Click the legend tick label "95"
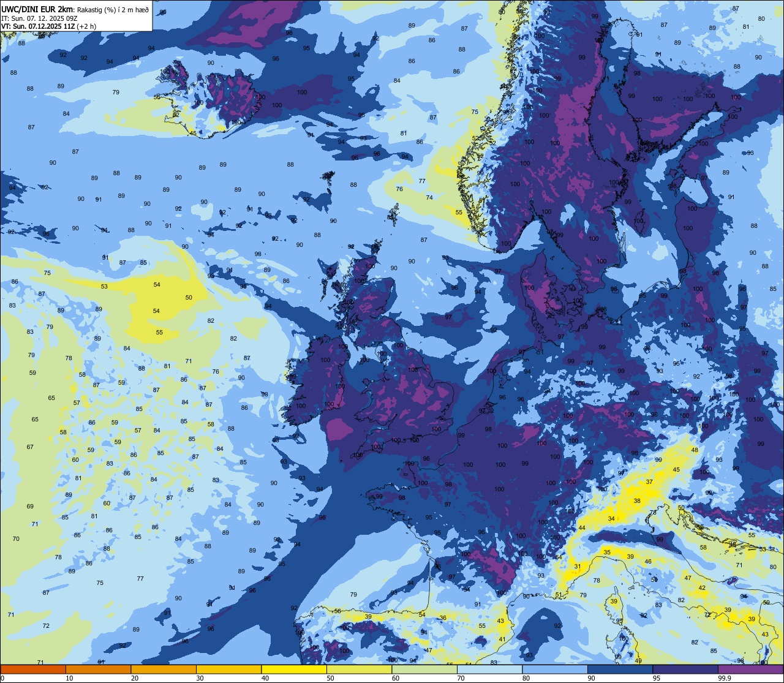This screenshot has height=683, width=784. pos(657,678)
